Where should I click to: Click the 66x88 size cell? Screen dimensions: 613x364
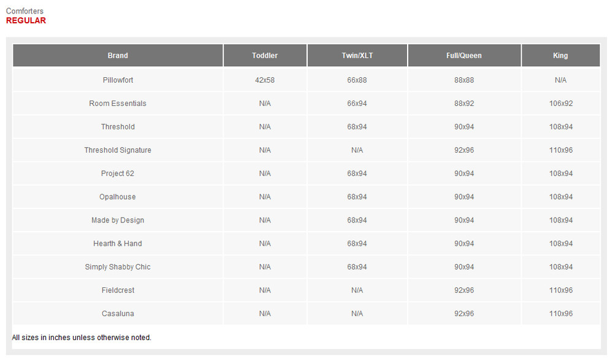357,80
